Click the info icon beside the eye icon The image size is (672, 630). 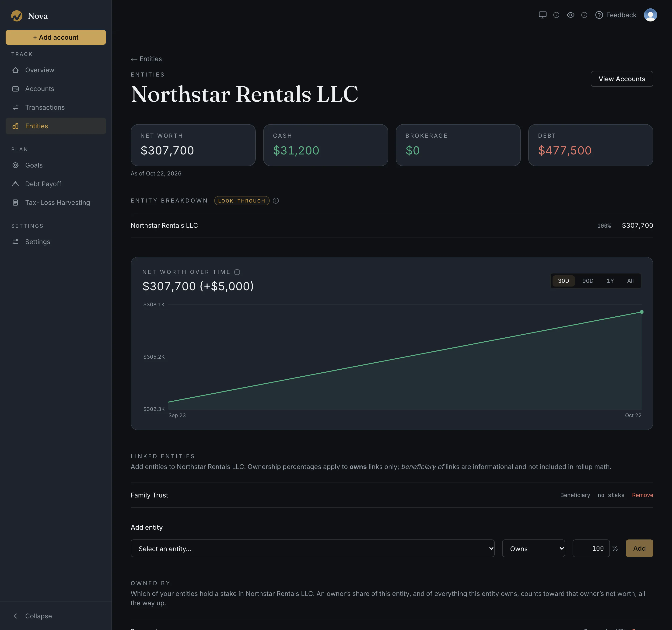(x=584, y=15)
